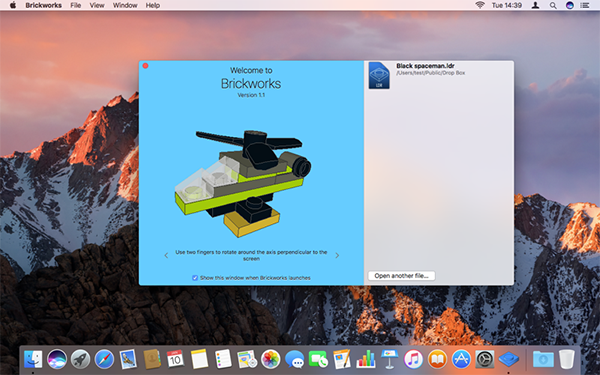
Task: Launch Safari from the Dock
Action: (104, 359)
